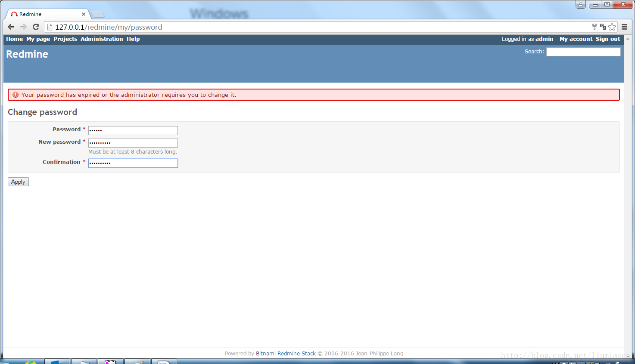Go back using the browser back arrow
Viewport: 635px width, 364px height.
pyautogui.click(x=11, y=27)
